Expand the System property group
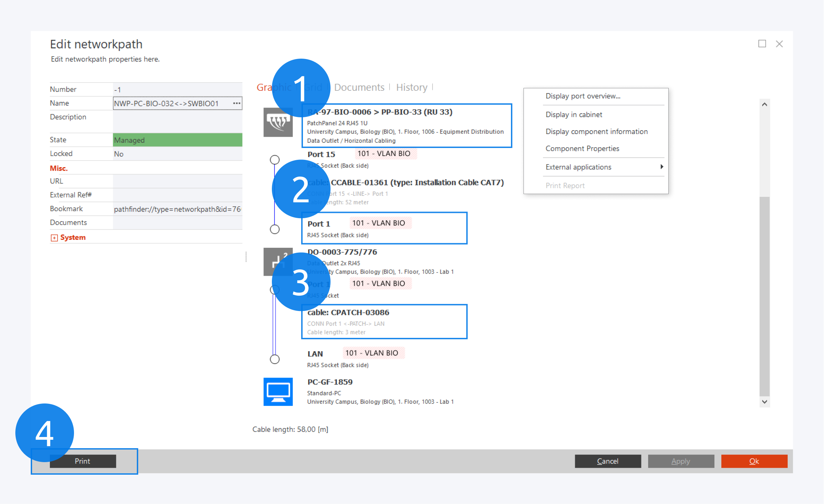 (54, 238)
